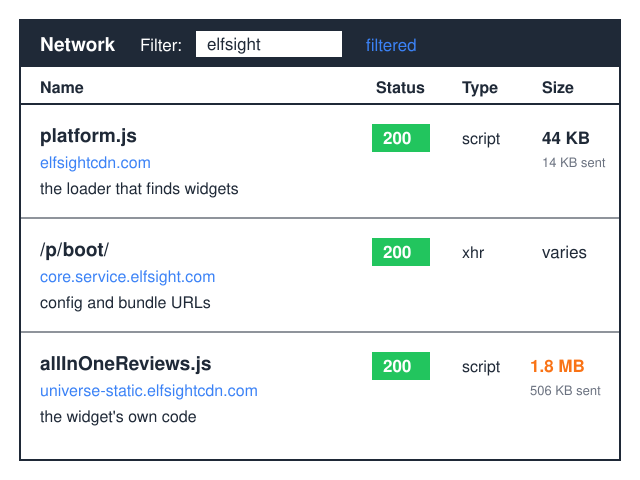The image size is (640, 480).
Task: Open the elfsightcdn.com domain link
Action: pyautogui.click(x=95, y=163)
